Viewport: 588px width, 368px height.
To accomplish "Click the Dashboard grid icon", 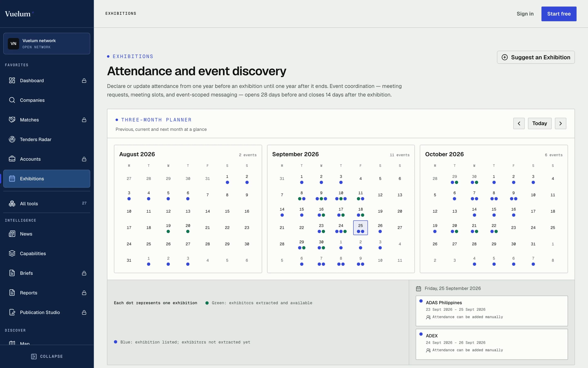I will point(12,80).
